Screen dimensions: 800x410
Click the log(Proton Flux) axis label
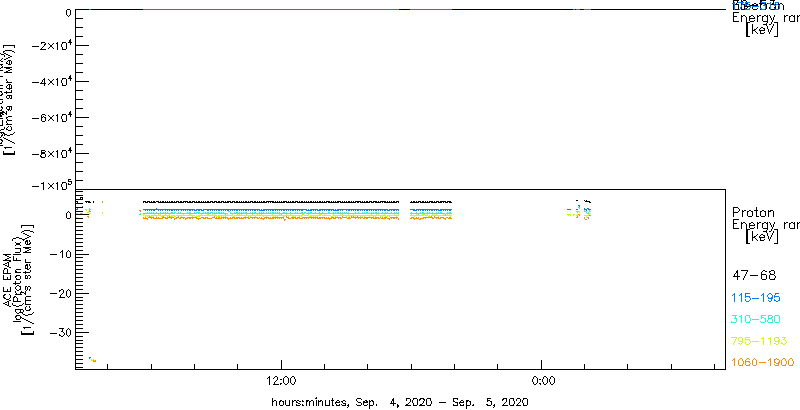[17, 278]
